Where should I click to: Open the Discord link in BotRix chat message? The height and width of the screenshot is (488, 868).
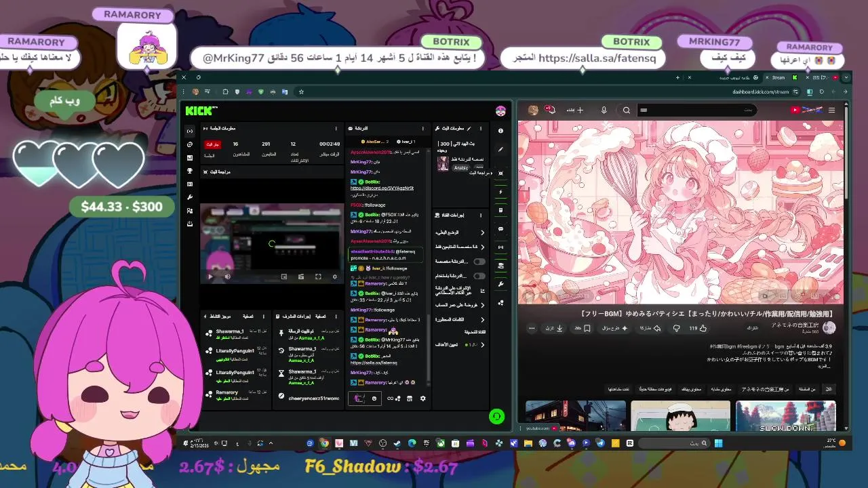pos(382,188)
